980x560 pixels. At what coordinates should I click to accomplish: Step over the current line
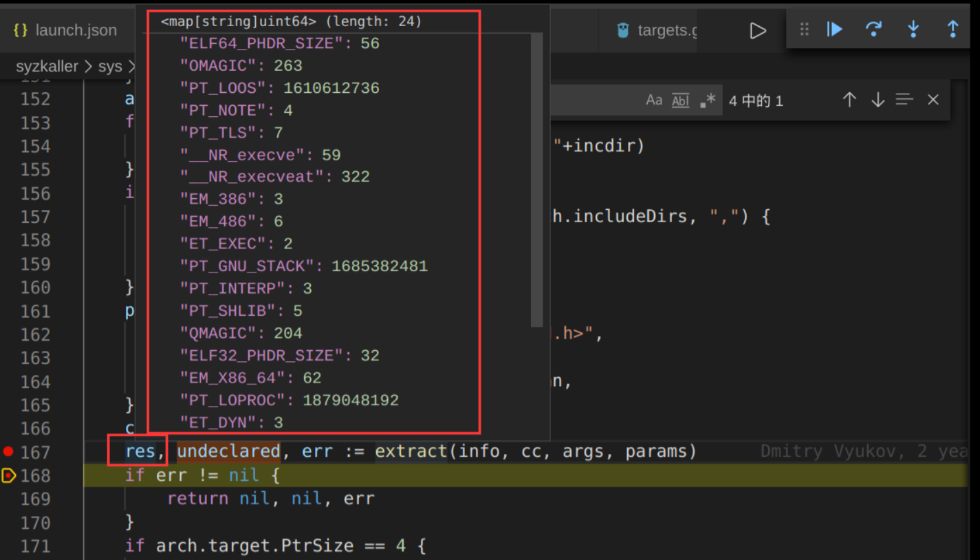point(873,29)
